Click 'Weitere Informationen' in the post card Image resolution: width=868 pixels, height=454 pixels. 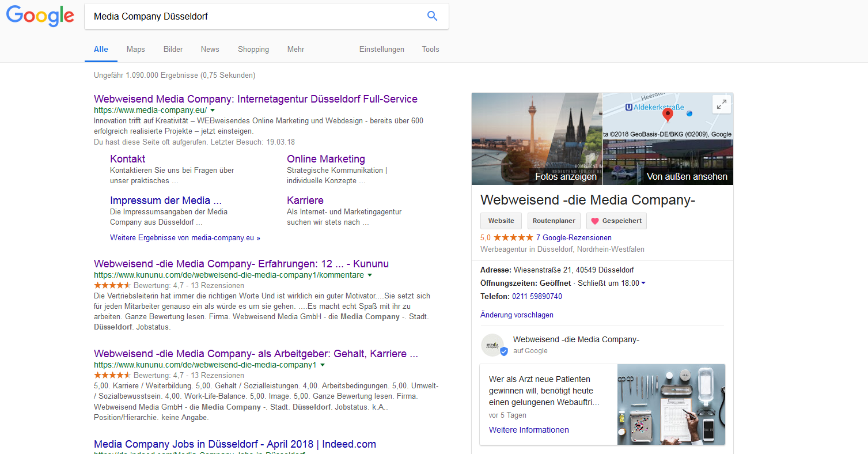point(529,430)
